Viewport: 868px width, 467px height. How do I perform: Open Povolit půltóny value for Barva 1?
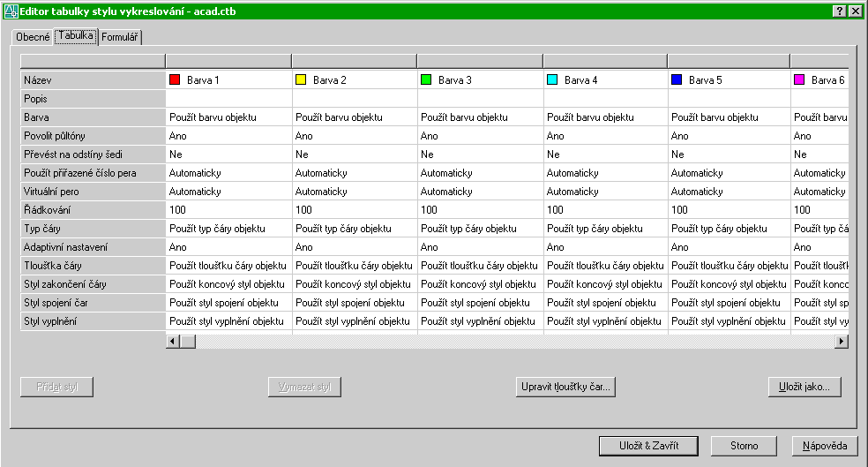click(228, 136)
